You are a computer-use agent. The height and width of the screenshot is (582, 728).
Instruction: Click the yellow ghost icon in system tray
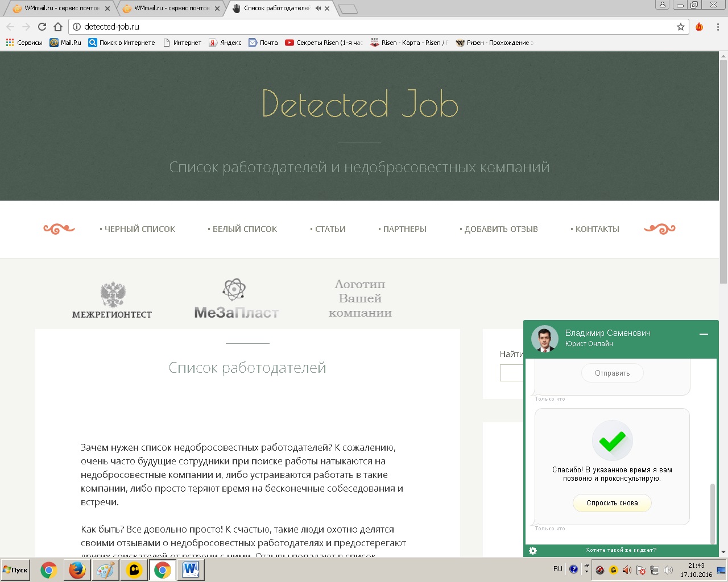[x=613, y=570]
